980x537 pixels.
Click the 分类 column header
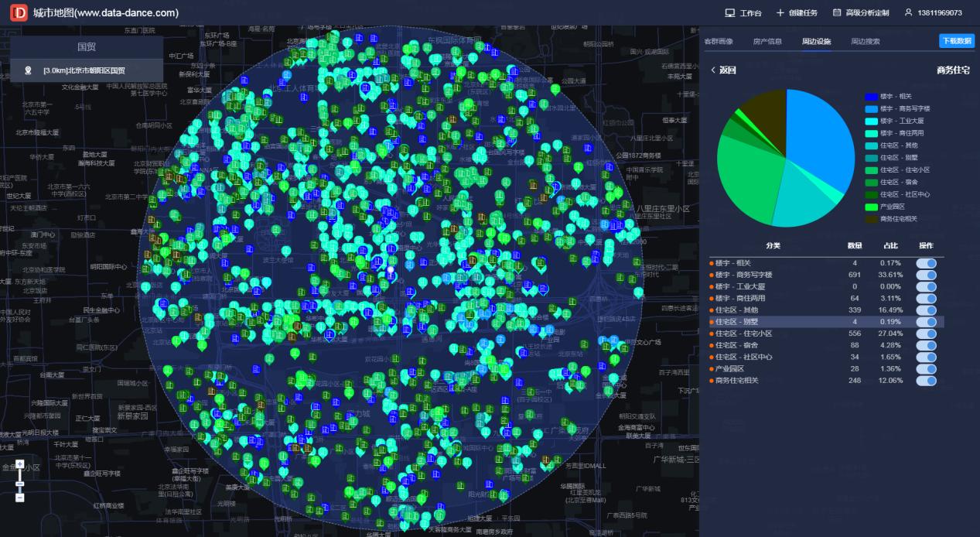[x=773, y=245]
